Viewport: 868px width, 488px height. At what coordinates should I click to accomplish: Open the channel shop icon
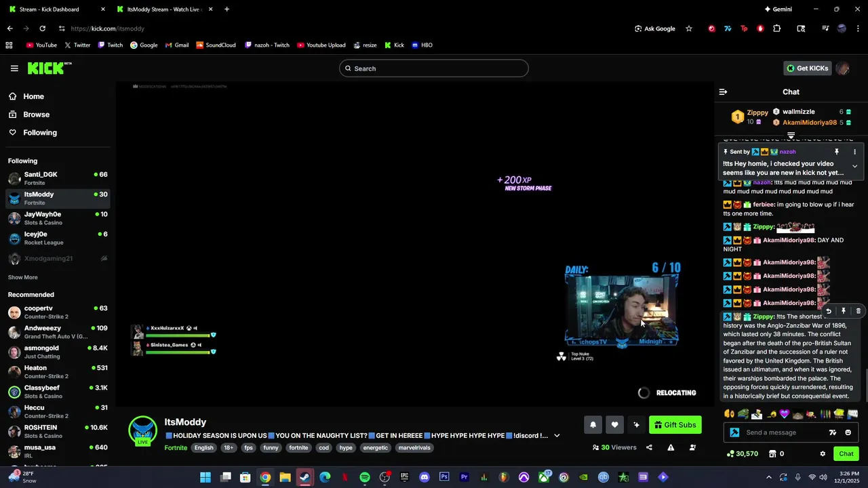[772, 453]
